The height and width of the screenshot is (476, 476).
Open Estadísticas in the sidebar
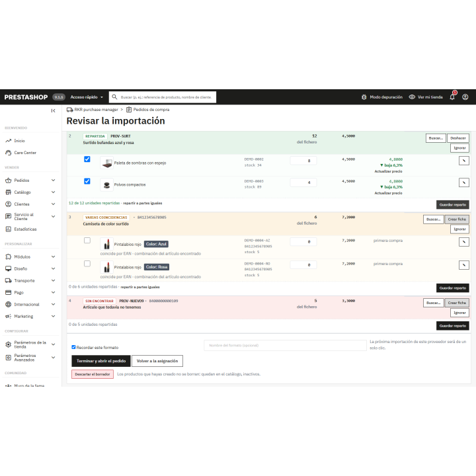(25, 229)
